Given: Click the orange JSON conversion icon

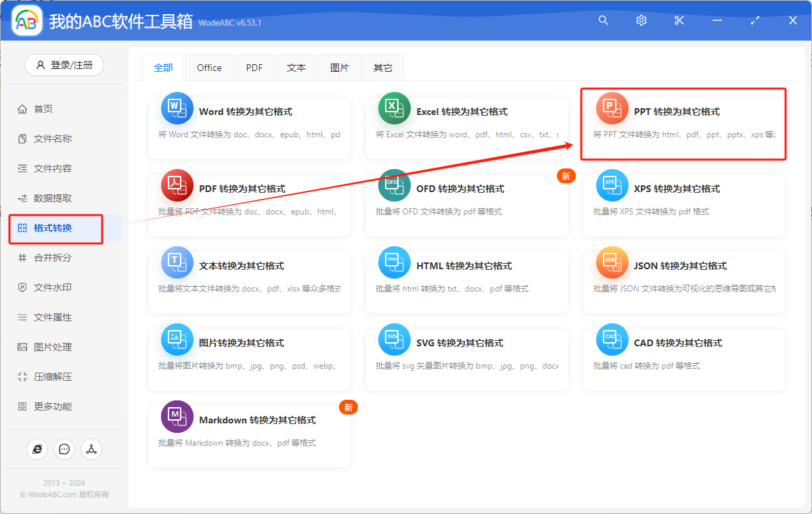Looking at the screenshot, I should [612, 263].
